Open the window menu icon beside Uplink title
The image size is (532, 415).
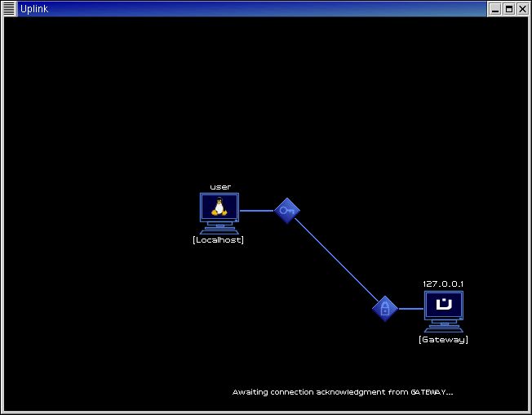[x=9, y=9]
